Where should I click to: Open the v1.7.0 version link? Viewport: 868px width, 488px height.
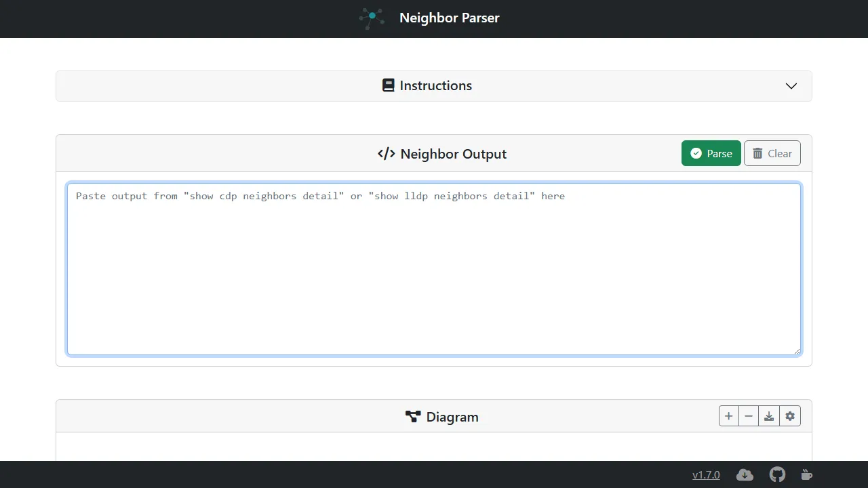point(706,474)
